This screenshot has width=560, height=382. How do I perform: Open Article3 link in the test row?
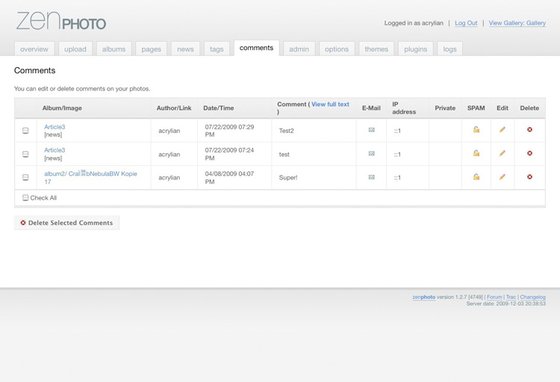coord(55,150)
